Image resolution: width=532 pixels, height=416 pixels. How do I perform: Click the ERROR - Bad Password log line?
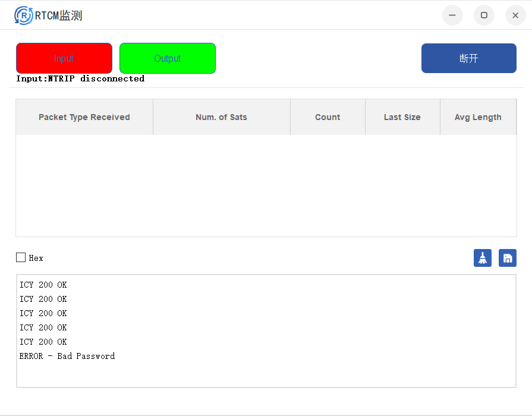pos(67,356)
